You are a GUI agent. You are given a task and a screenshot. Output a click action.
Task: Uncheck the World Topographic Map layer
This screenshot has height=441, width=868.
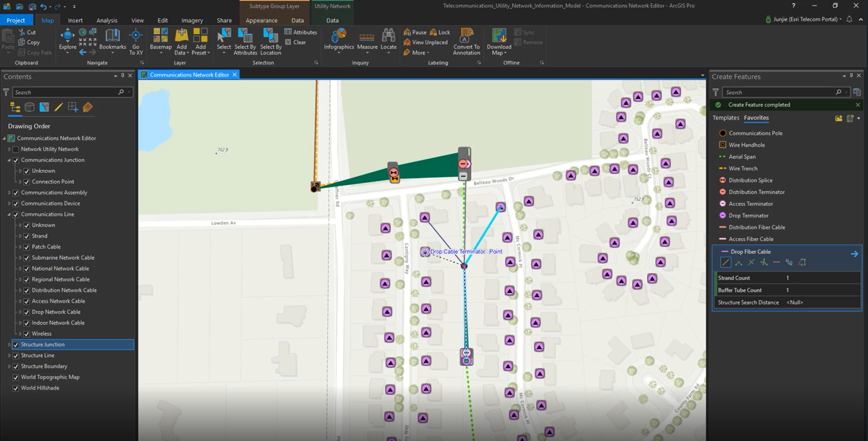coord(16,377)
